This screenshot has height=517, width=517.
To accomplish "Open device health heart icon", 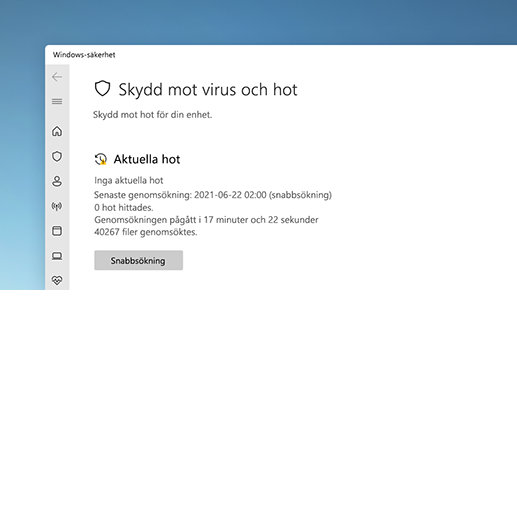I will (57, 280).
